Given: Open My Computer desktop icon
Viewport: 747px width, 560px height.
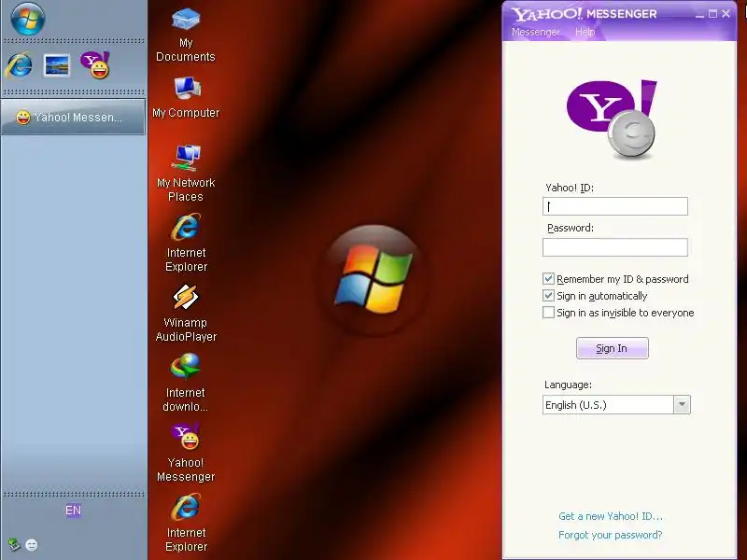Looking at the screenshot, I should click(x=186, y=98).
